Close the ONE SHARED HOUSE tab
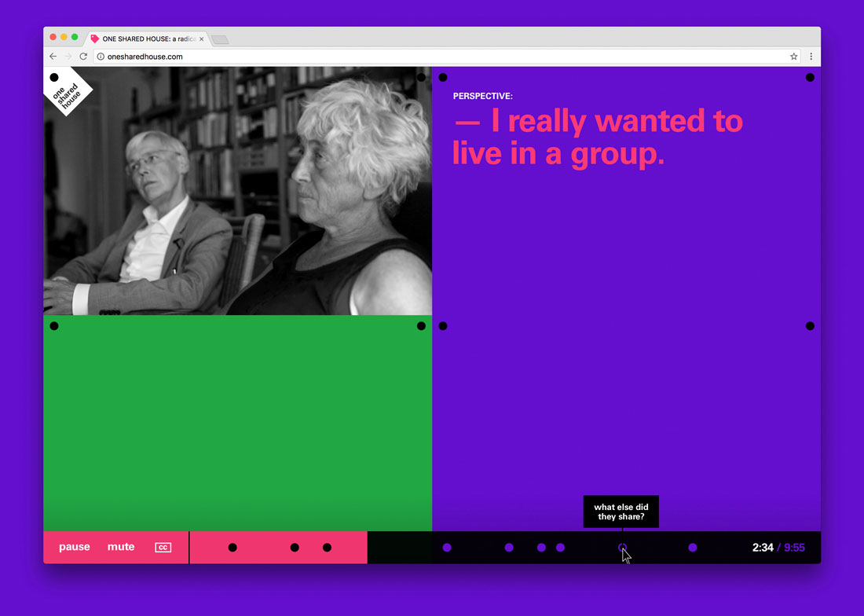864x616 pixels. (x=201, y=39)
